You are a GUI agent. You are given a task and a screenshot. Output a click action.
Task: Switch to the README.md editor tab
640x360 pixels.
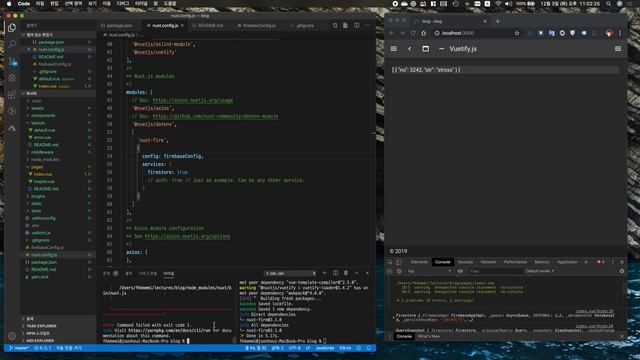(211, 26)
